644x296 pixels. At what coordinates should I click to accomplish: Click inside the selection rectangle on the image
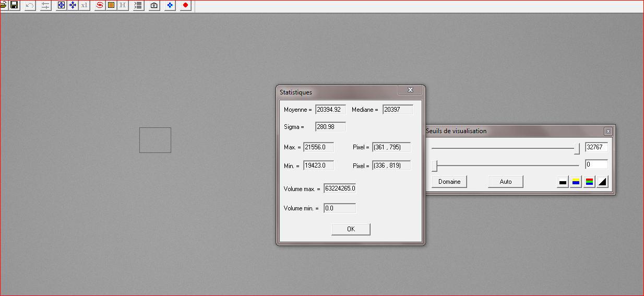(155, 140)
